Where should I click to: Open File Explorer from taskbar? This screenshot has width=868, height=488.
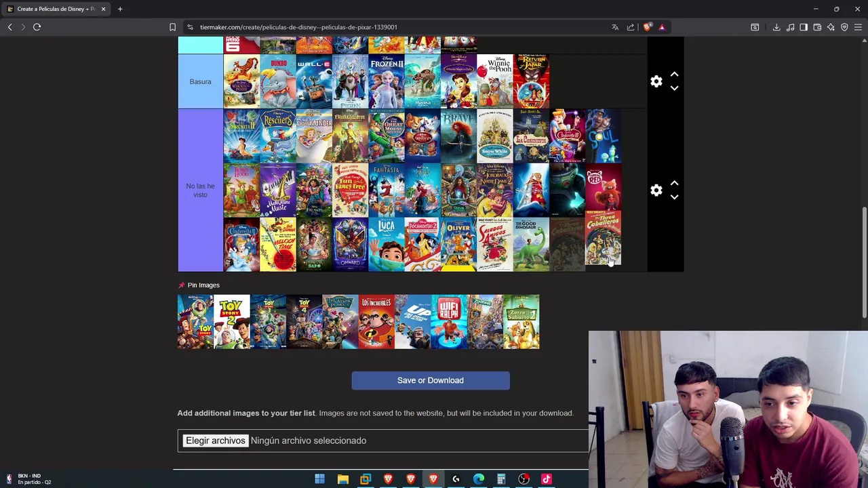click(x=342, y=479)
